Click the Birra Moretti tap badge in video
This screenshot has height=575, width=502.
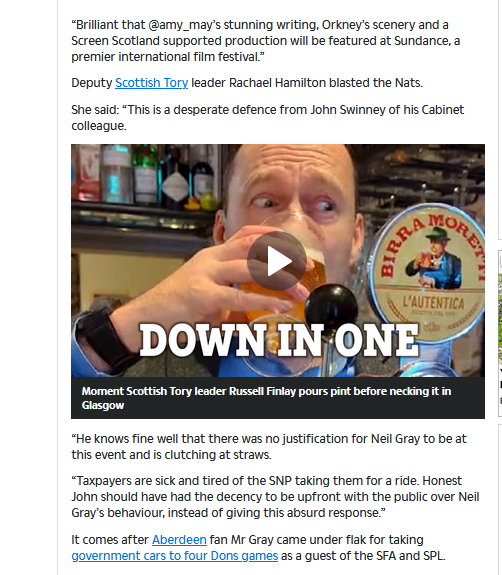(x=428, y=272)
